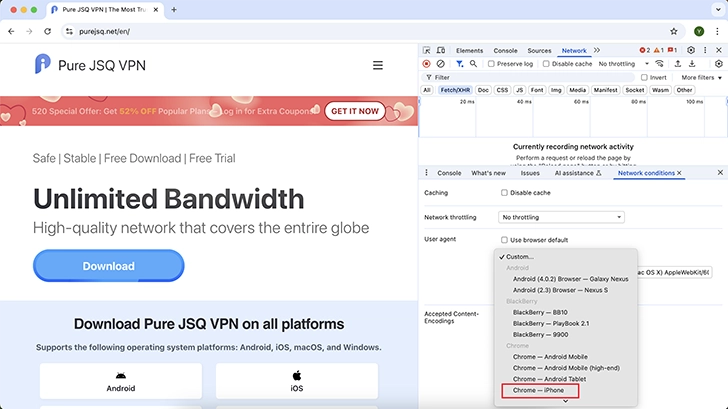The width and height of the screenshot is (728, 409).
Task: Click the address bar URL field
Action: tap(371, 32)
